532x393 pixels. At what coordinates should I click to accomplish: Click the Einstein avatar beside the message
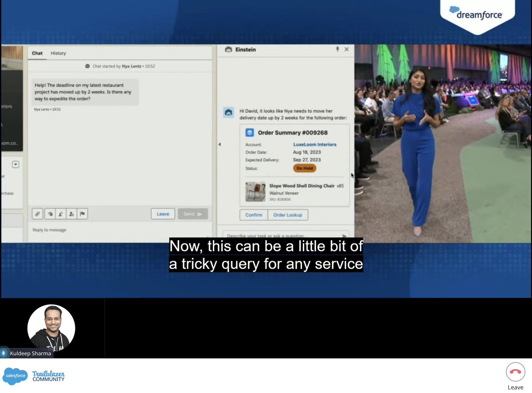(228, 112)
